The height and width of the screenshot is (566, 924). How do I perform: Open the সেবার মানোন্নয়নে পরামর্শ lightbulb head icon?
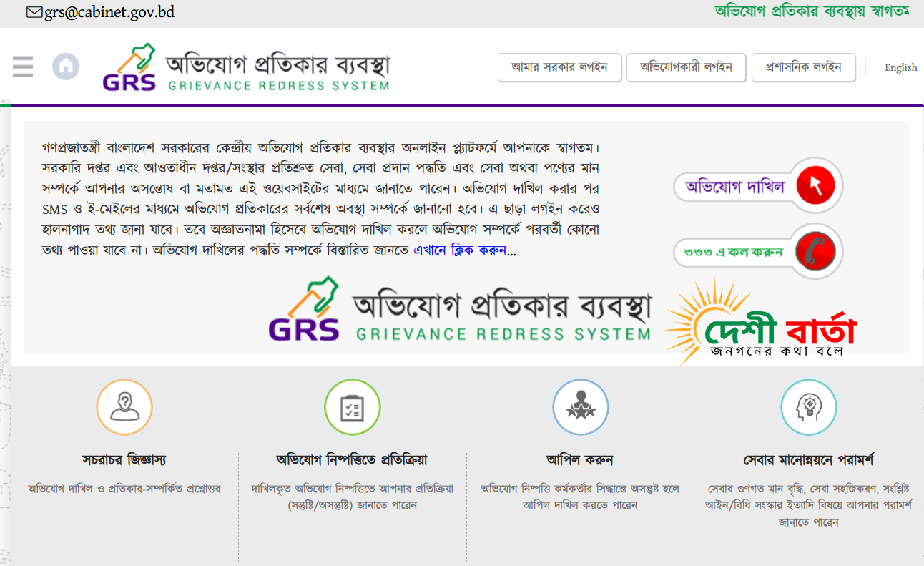pyautogui.click(x=808, y=407)
